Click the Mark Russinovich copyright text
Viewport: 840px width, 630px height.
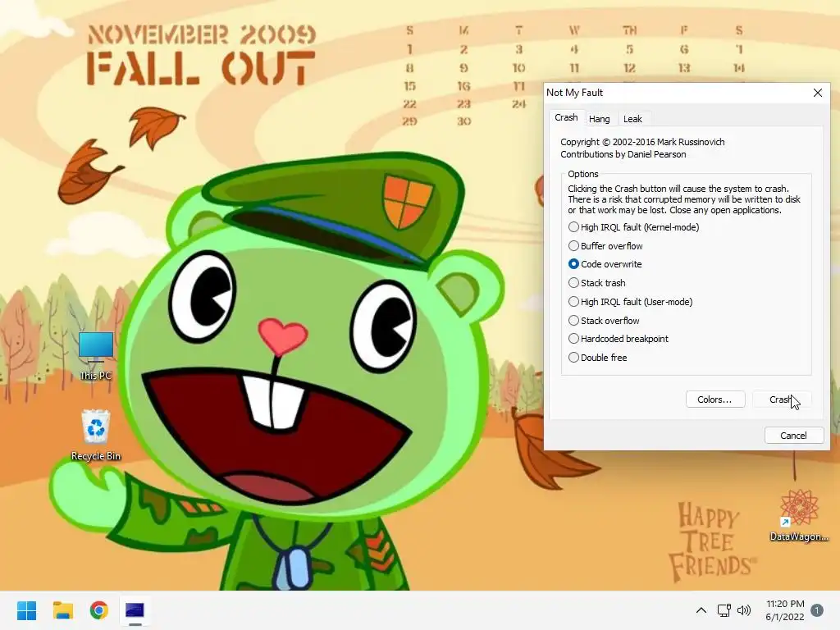642,142
